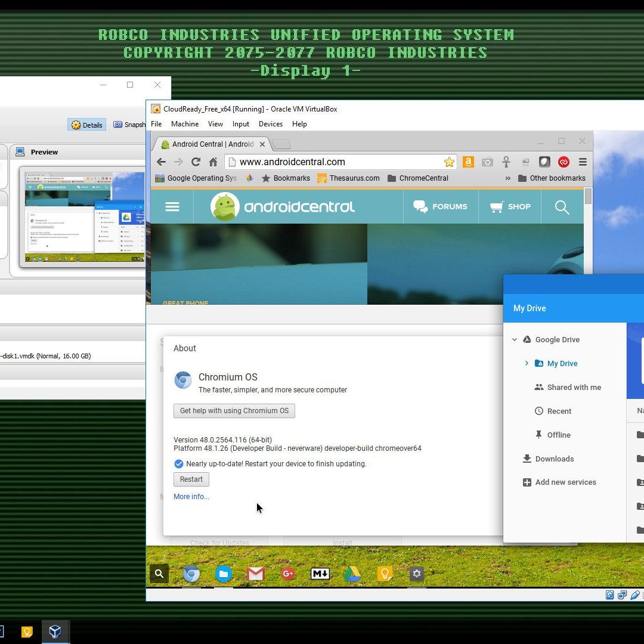Open the Android Central site hamburger menu
The image size is (644, 644).
[x=172, y=206]
